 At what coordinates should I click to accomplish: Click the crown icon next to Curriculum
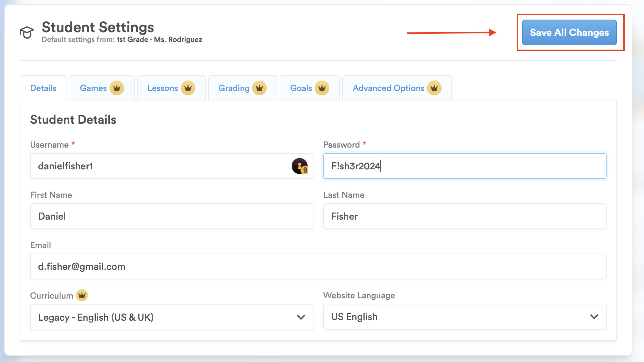coord(82,295)
